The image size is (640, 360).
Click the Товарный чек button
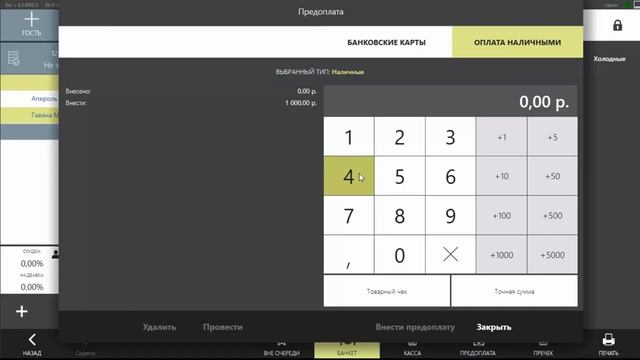pos(387,291)
